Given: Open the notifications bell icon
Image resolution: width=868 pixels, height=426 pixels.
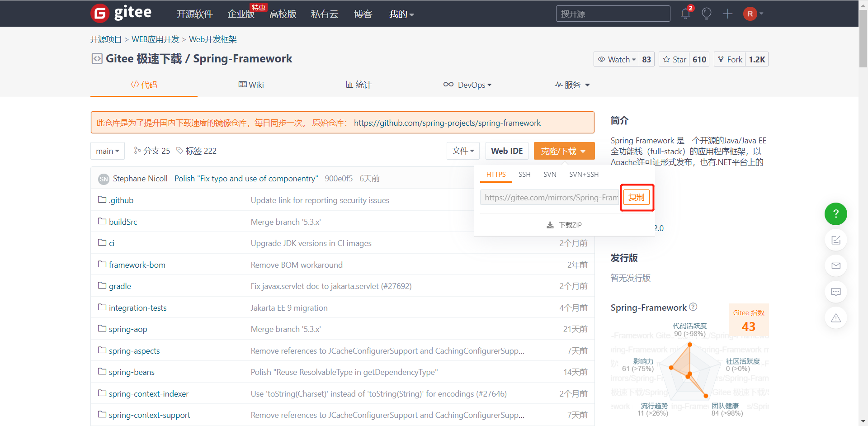Looking at the screenshot, I should (x=685, y=14).
